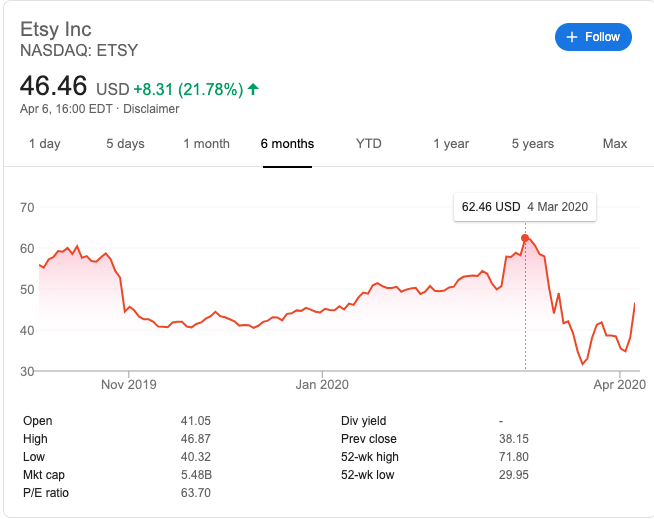Click the 62.46 USD chart tooltip

pos(524,207)
